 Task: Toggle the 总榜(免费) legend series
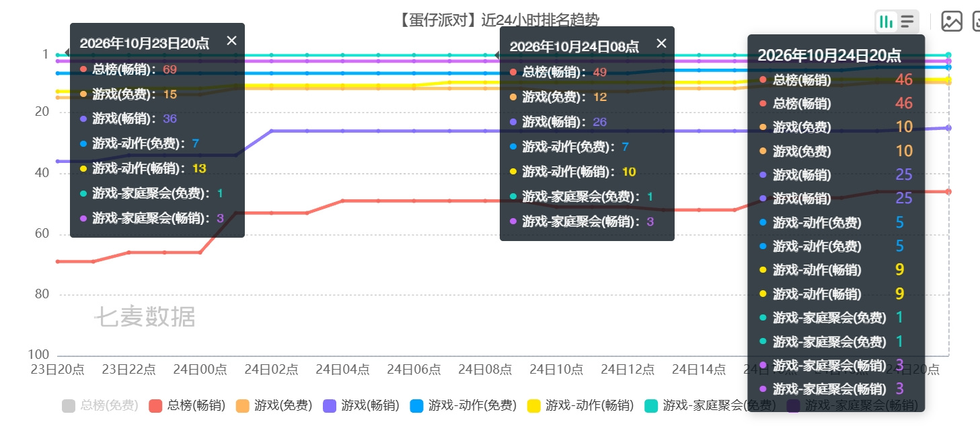[100, 405]
